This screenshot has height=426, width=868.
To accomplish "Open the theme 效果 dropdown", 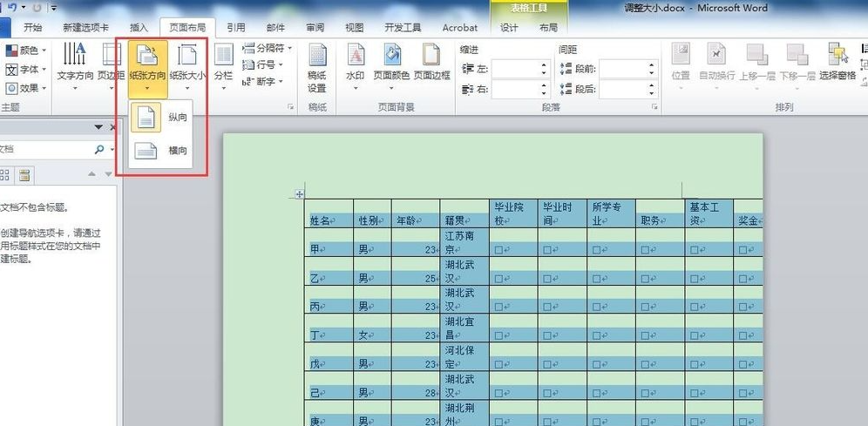I will point(26,88).
